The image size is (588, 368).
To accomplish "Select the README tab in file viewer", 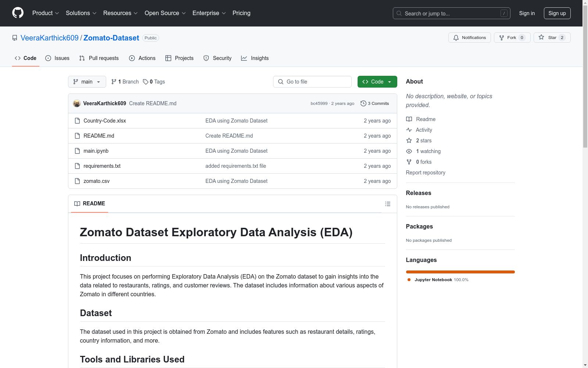I will (90, 204).
